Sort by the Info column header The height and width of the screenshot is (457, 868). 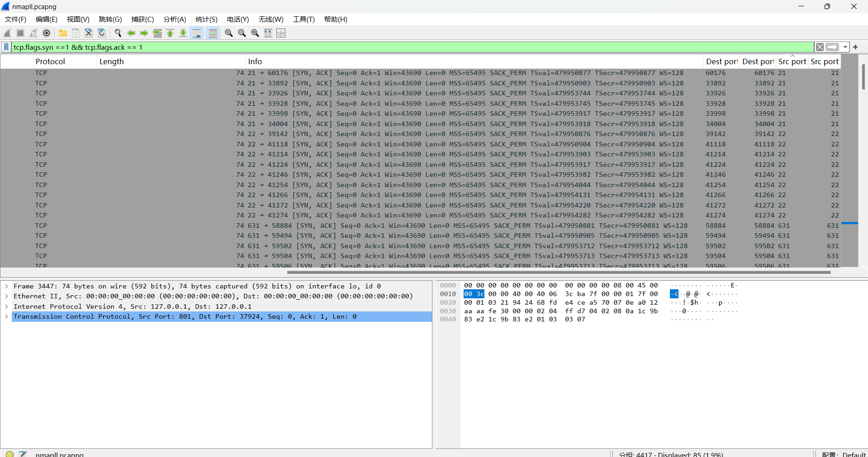point(474,61)
